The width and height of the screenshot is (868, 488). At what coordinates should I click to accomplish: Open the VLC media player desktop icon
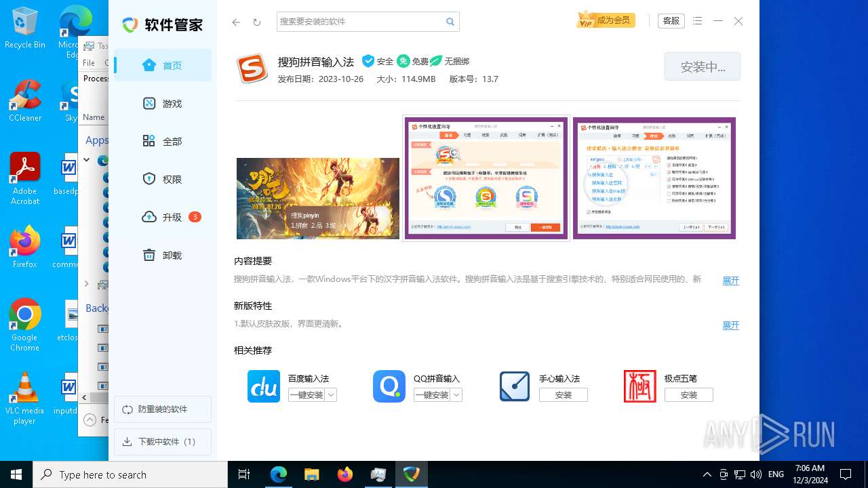tap(24, 399)
